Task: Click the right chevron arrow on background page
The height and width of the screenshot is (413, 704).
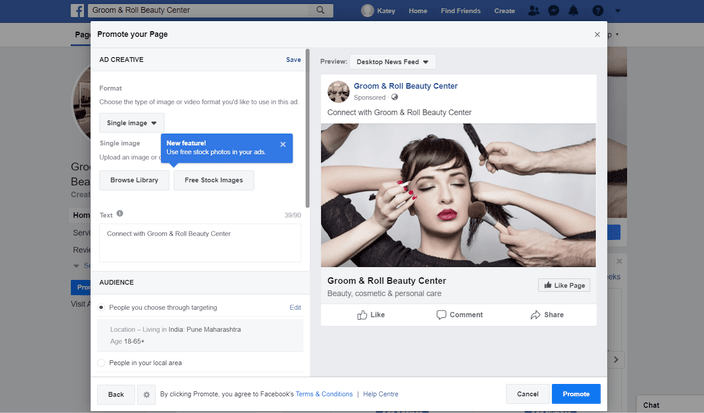Action: click(x=616, y=360)
